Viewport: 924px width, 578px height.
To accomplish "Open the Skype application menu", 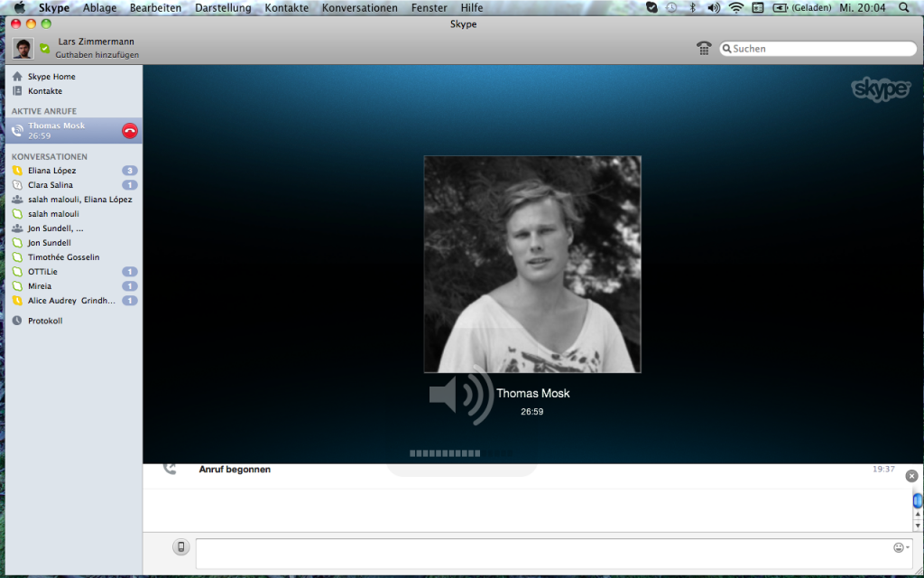I will [x=54, y=7].
